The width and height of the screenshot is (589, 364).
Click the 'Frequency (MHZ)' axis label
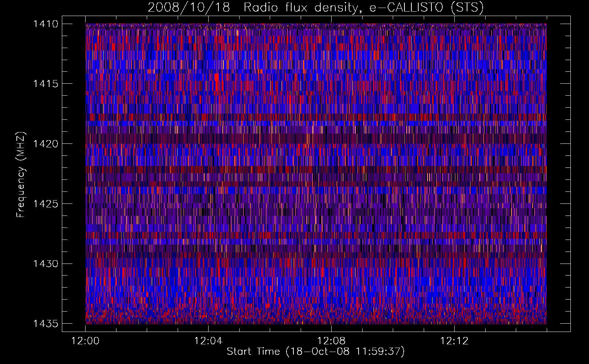[21, 174]
